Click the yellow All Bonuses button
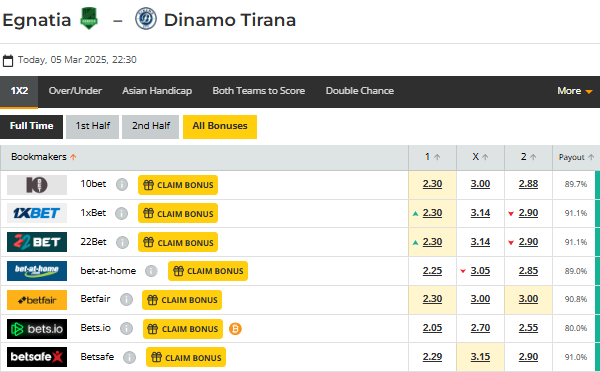This screenshot has height=372, width=600. point(220,127)
